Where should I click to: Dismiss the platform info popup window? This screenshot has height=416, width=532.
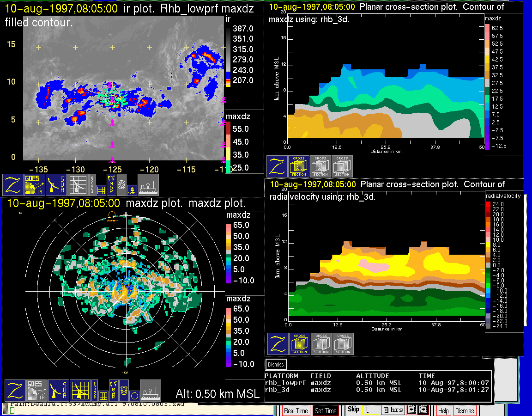(276, 364)
